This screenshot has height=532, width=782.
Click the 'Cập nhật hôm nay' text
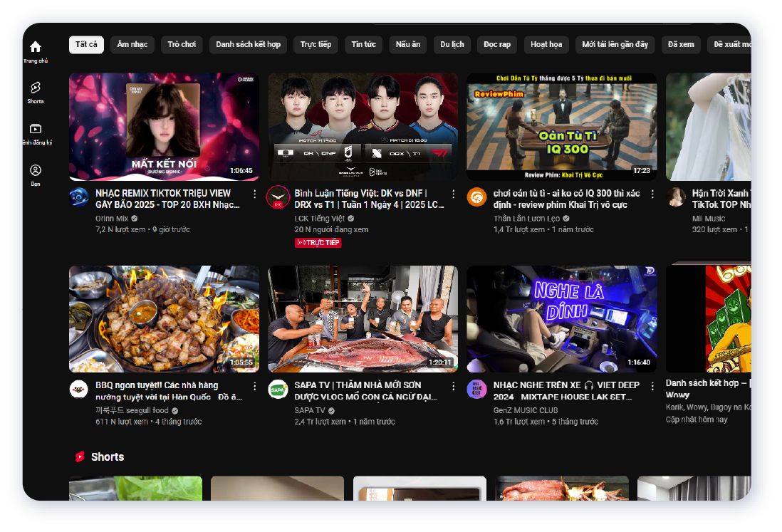click(x=697, y=419)
